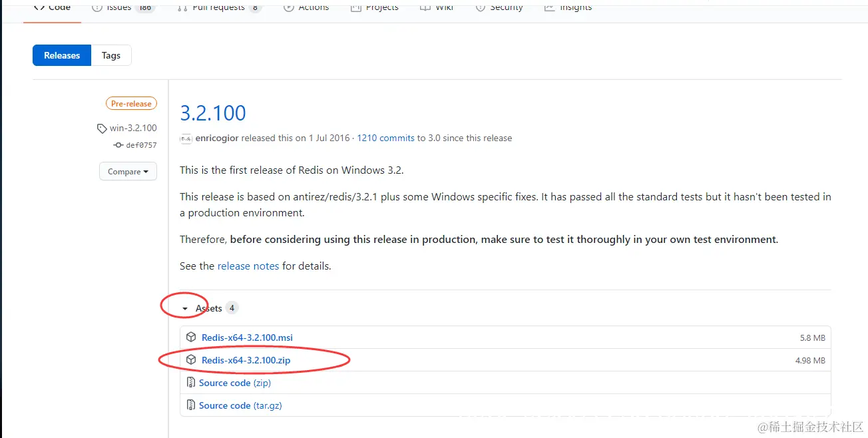This screenshot has height=438, width=868.
Task: Open the 1210 commits link
Action: click(x=386, y=138)
